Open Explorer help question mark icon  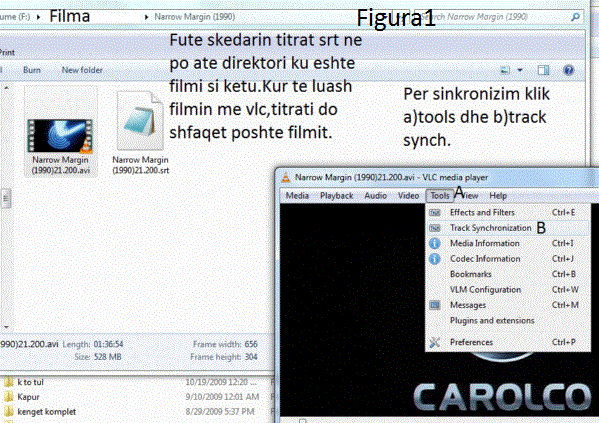(x=568, y=70)
